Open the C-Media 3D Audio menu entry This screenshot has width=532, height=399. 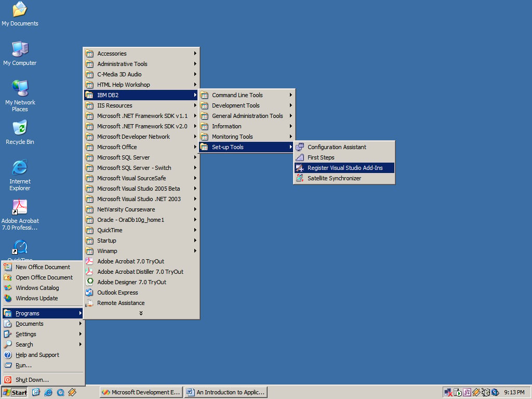141,74
